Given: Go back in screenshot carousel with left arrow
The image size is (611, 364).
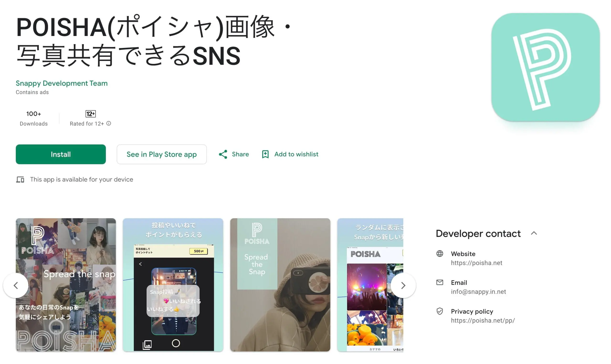Looking at the screenshot, I should (x=16, y=285).
